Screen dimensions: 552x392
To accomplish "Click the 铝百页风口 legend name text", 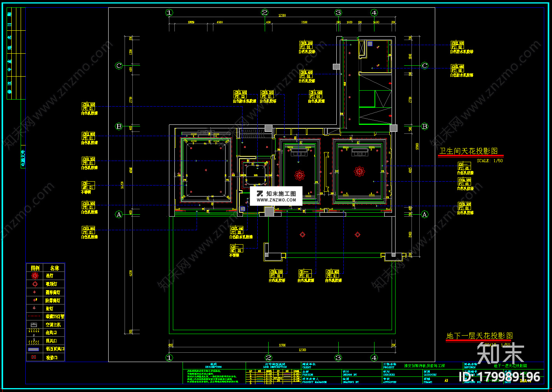I will [55, 349].
